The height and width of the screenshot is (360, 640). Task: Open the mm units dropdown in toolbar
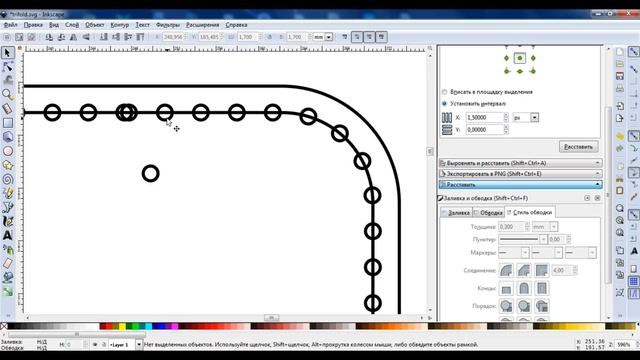329,37
